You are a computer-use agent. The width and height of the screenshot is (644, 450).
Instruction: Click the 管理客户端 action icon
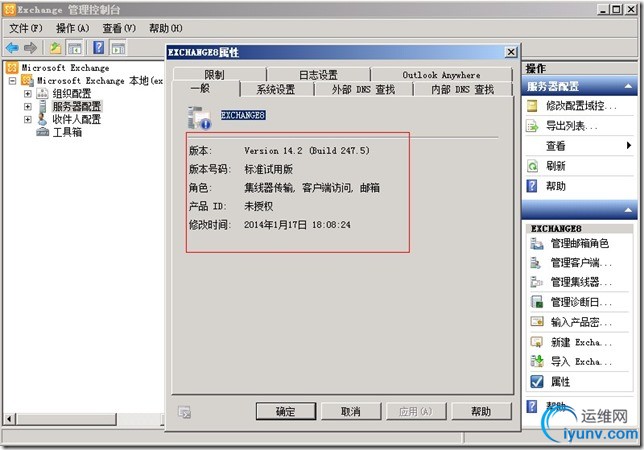click(x=536, y=263)
